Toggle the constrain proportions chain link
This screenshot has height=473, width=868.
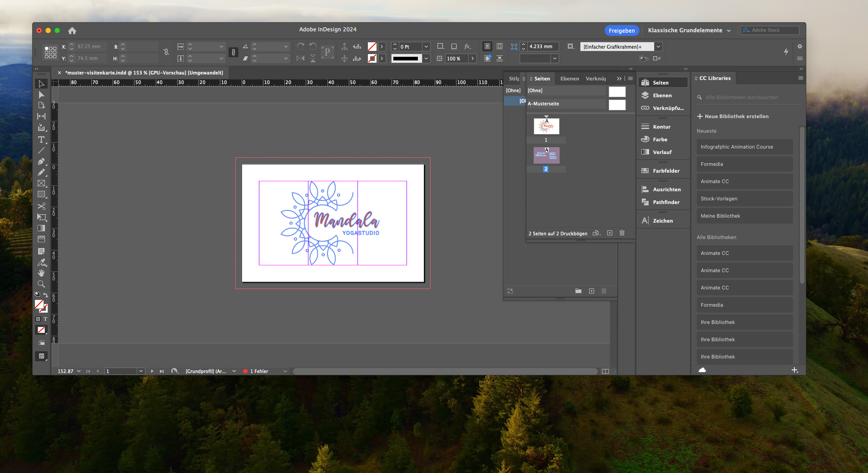coord(166,52)
